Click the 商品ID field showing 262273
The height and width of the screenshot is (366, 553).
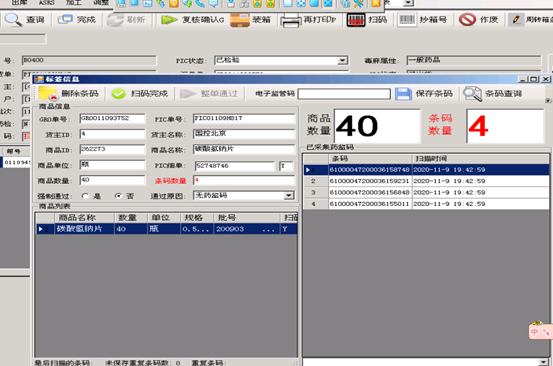[113, 149]
